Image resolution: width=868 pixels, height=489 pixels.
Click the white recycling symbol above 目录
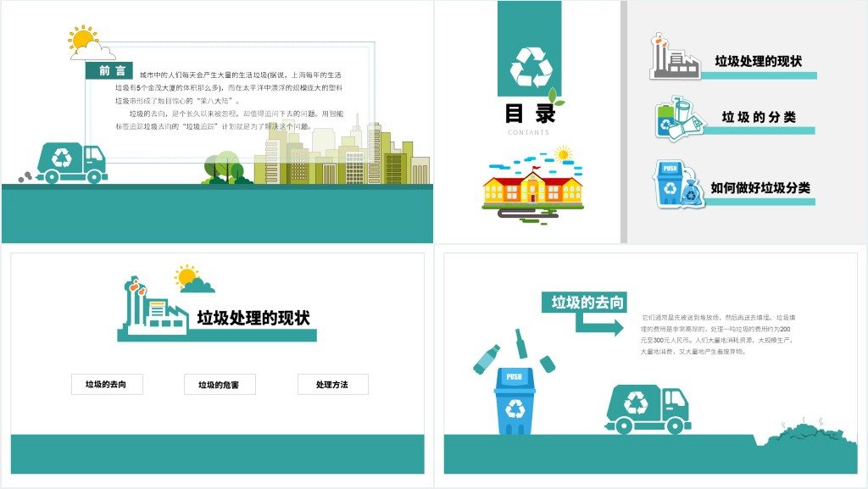coord(531,67)
